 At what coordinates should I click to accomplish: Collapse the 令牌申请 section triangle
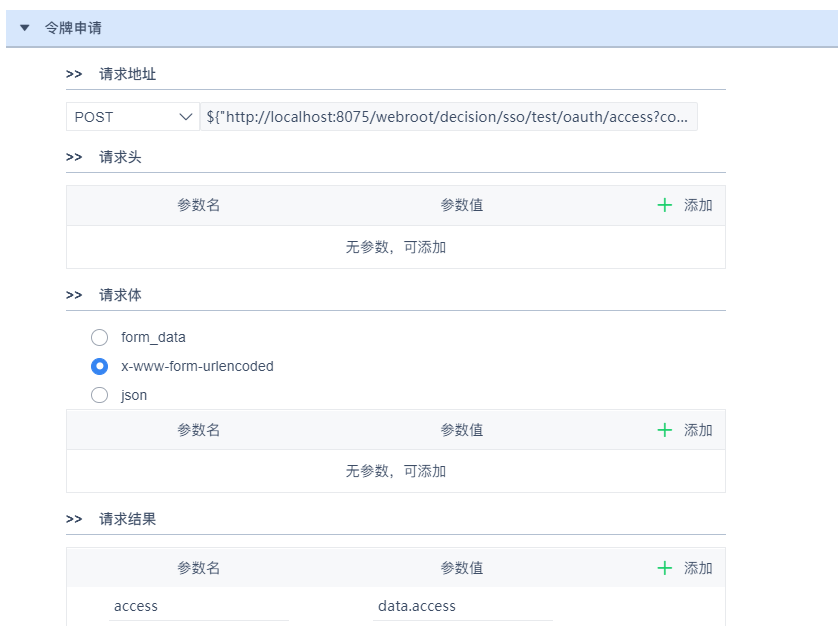[x=25, y=28]
